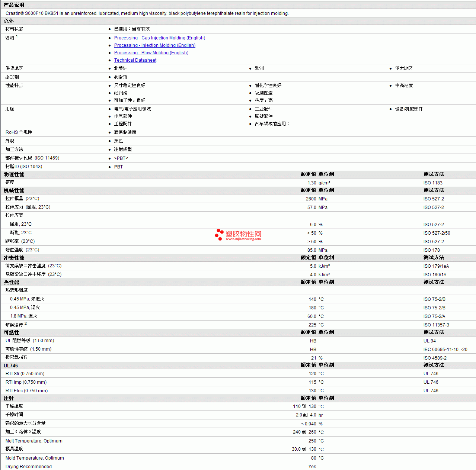The height and width of the screenshot is (470, 476).
Task: Select the 物理性能 section header
Action: pos(14,174)
